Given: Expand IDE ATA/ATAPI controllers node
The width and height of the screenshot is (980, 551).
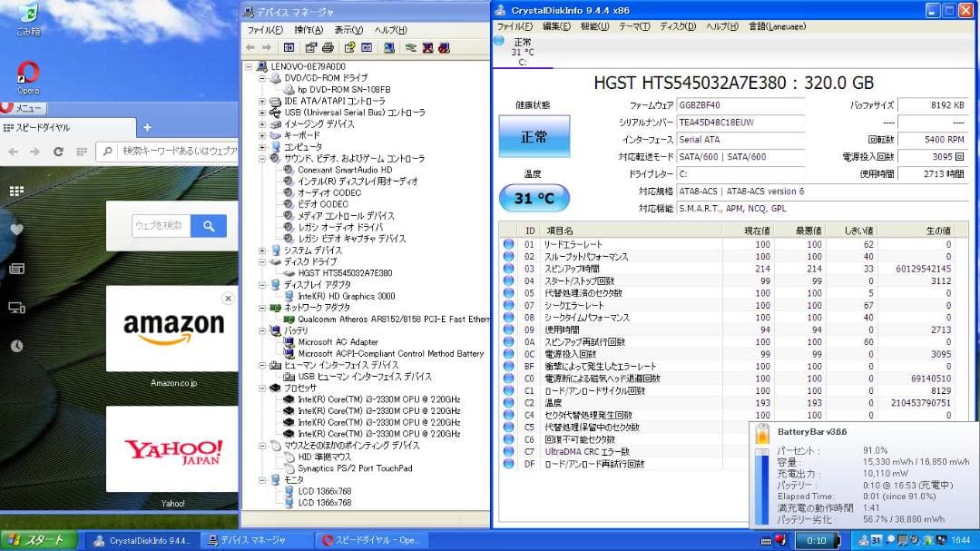Looking at the screenshot, I should pos(262,102).
